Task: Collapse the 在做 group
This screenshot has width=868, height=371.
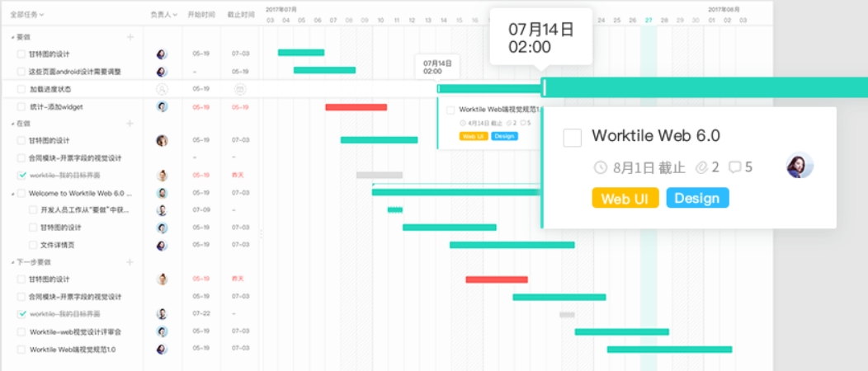Action: tap(12, 124)
